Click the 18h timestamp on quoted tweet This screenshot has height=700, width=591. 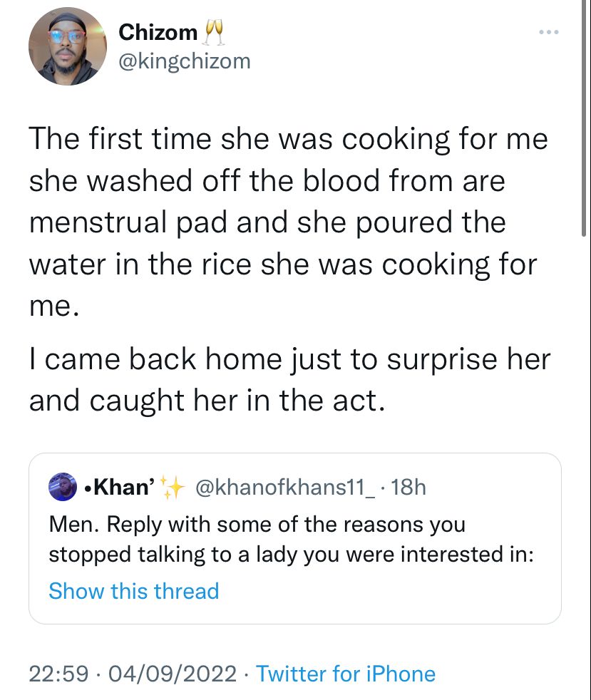(409, 488)
